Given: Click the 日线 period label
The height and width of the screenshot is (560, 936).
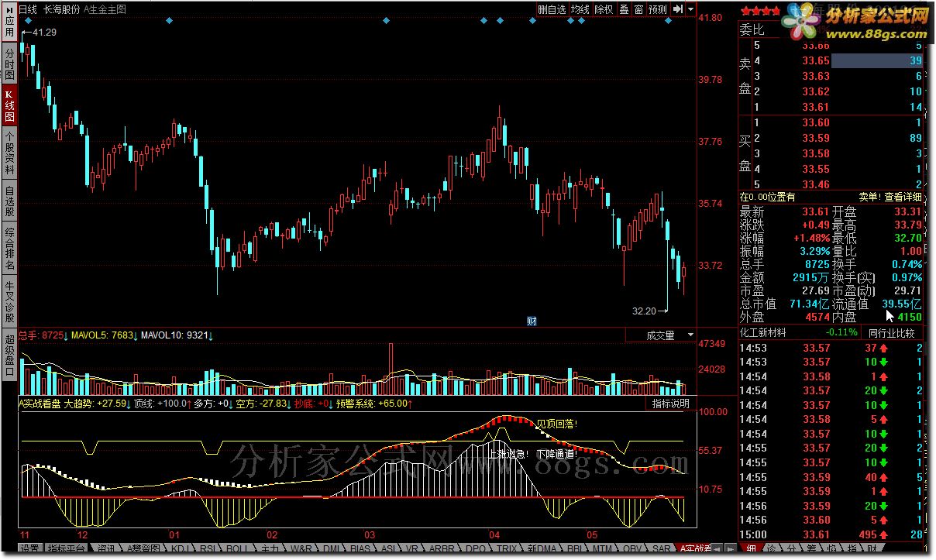Looking at the screenshot, I should 29,9.
